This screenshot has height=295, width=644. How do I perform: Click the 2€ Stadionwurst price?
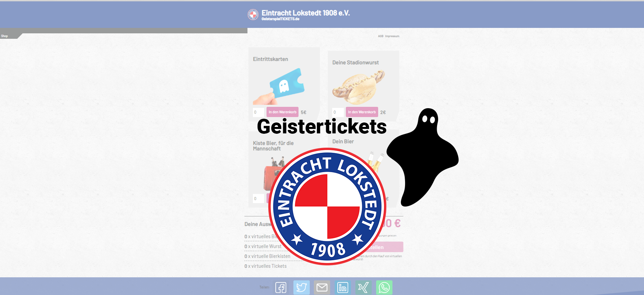(x=383, y=112)
